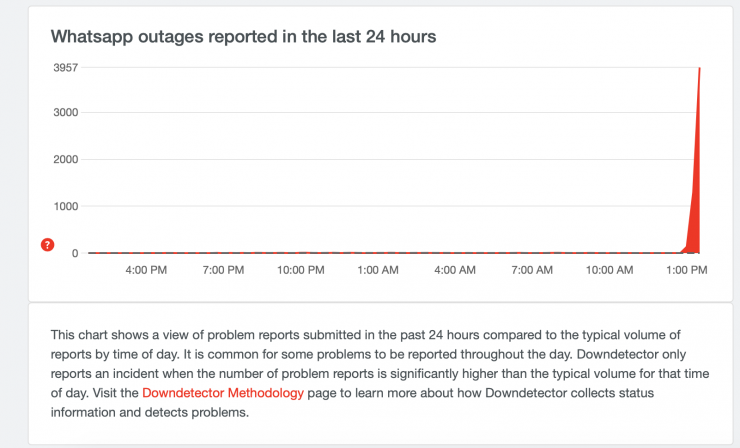This screenshot has height=448, width=740.
Task: Select the 4:00 AM time marker
Action: click(x=454, y=270)
